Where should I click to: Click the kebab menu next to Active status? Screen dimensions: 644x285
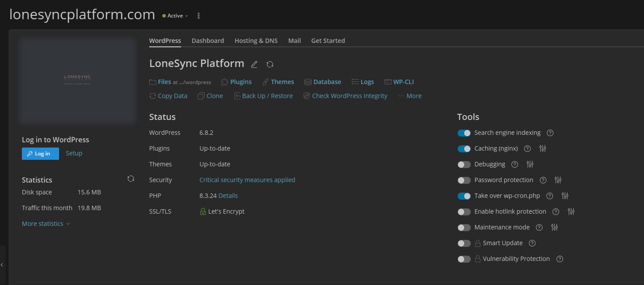(x=199, y=16)
